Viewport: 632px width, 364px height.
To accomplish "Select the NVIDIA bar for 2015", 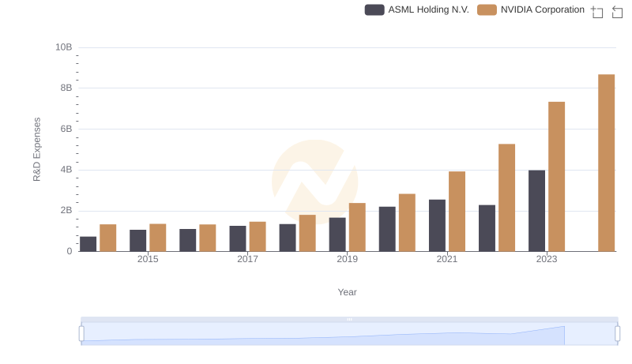I will click(157, 238).
